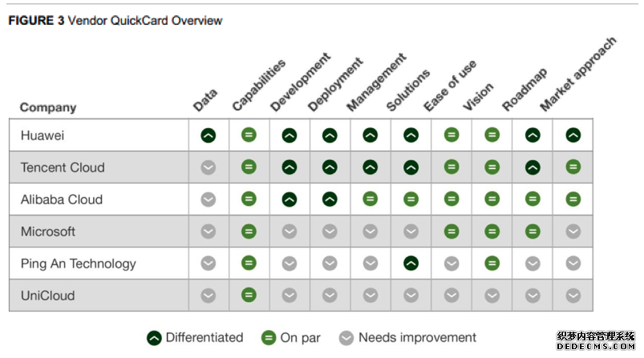
Task: Click the Figure 3 Vendor QuickCard Overview title
Action: pyautogui.click(x=115, y=21)
